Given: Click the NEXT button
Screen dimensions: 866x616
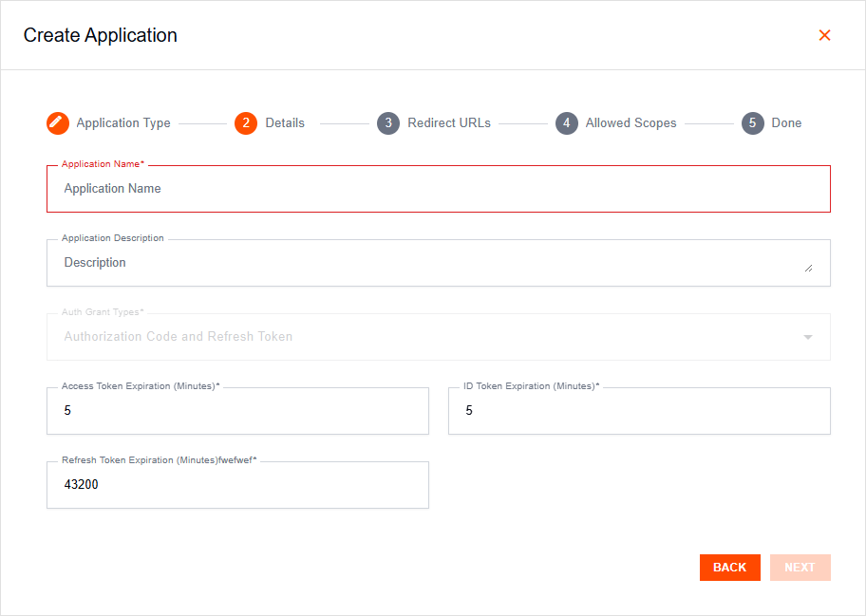Looking at the screenshot, I should 800,568.
